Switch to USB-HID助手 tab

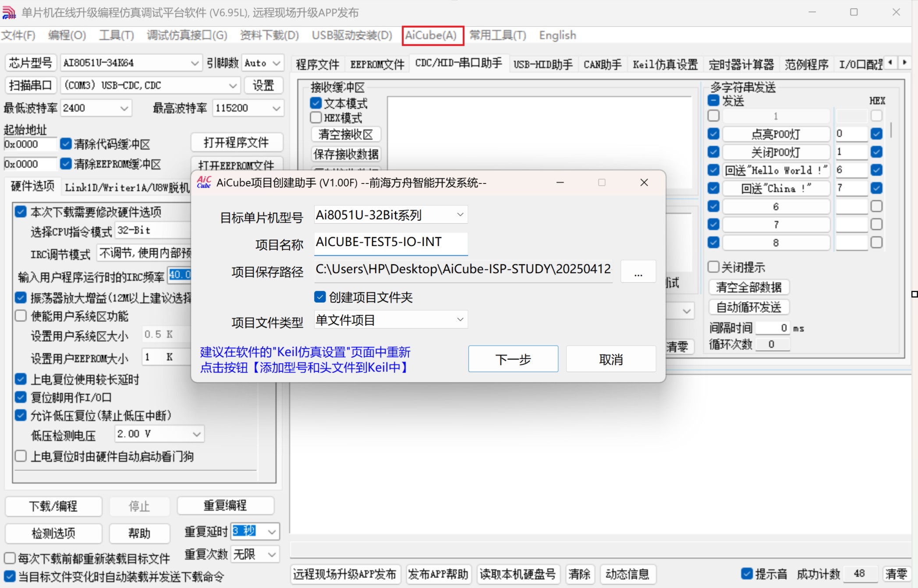pos(542,65)
